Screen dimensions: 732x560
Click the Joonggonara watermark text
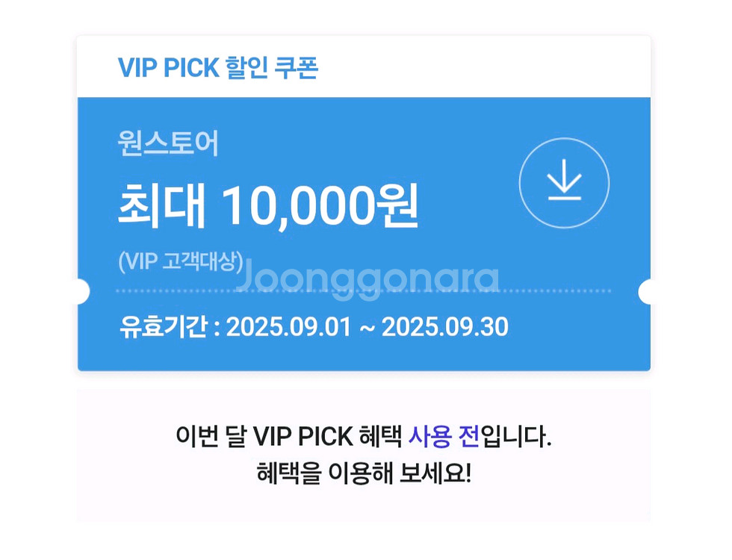pos(367,279)
